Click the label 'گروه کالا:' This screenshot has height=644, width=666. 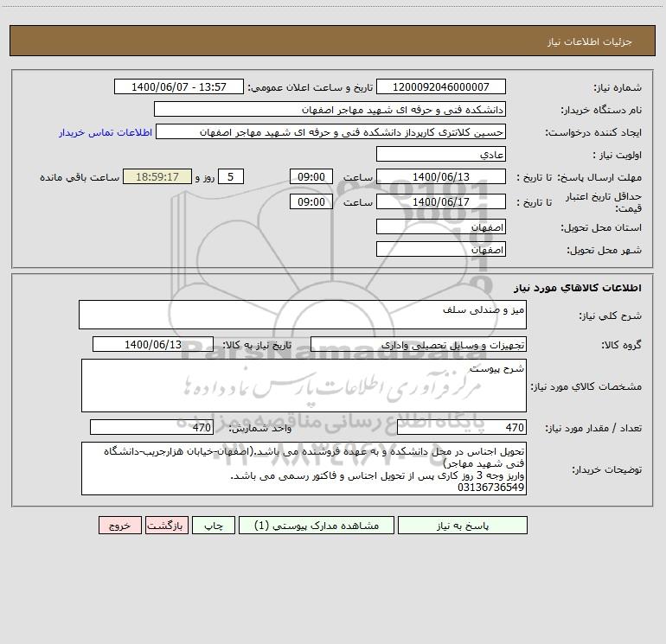point(621,345)
